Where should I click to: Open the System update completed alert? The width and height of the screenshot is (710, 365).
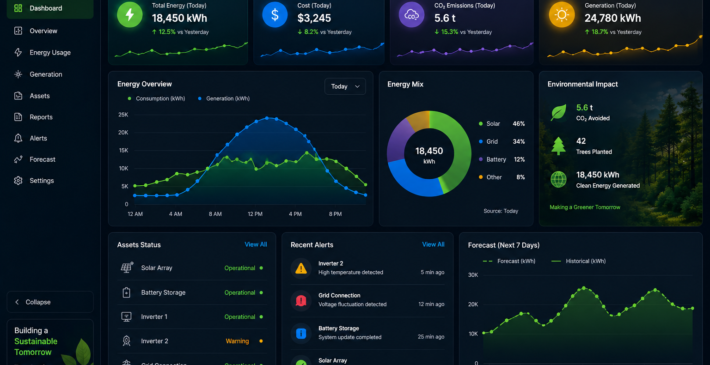pyautogui.click(x=367, y=333)
